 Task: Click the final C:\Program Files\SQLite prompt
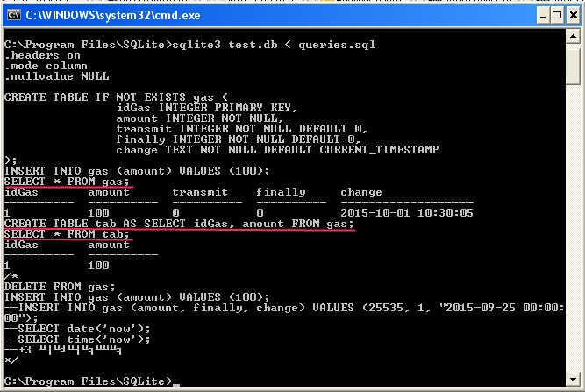coord(88,381)
